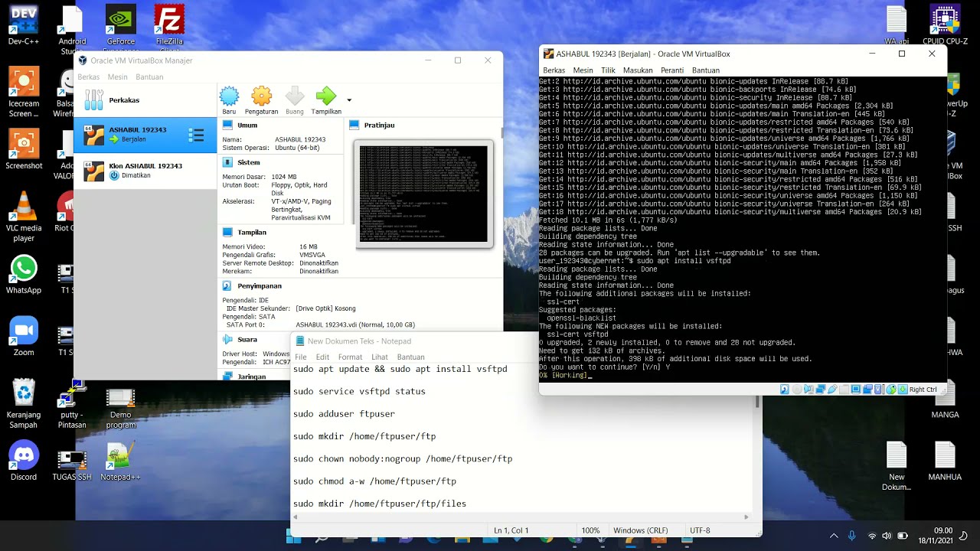Click the Zoom desktop icon
The width and height of the screenshot is (980, 551).
pyautogui.click(x=24, y=337)
